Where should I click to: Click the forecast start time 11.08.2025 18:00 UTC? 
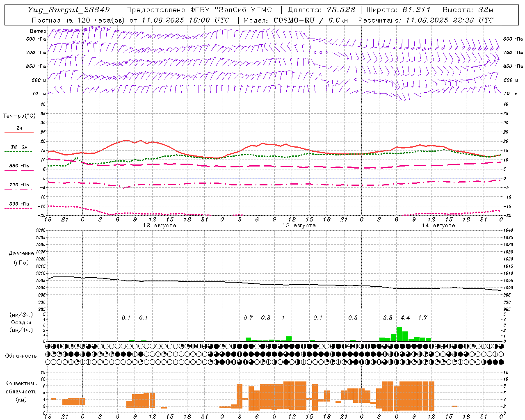click(185, 20)
